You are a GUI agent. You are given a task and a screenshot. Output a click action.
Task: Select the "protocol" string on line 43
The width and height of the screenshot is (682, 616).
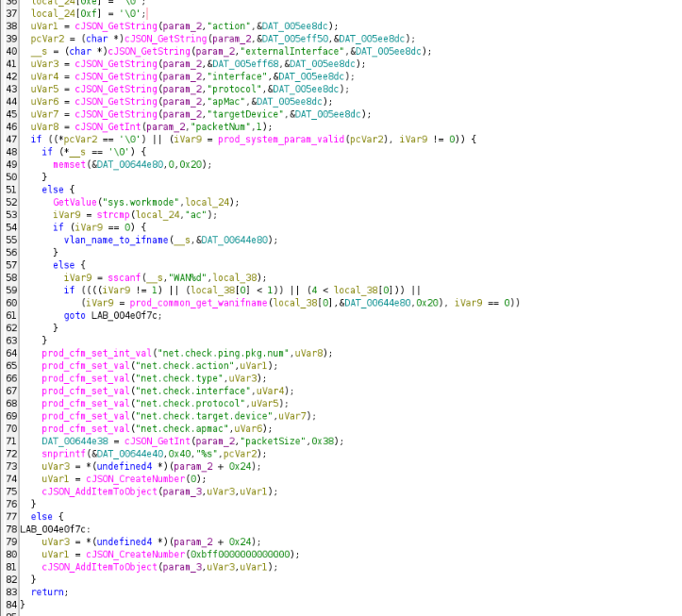(235, 90)
